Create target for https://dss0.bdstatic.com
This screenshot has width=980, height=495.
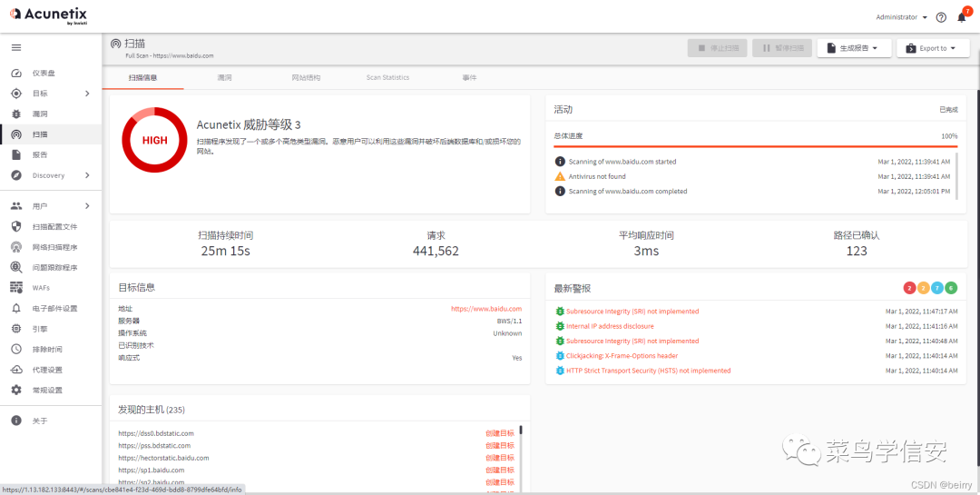click(500, 433)
